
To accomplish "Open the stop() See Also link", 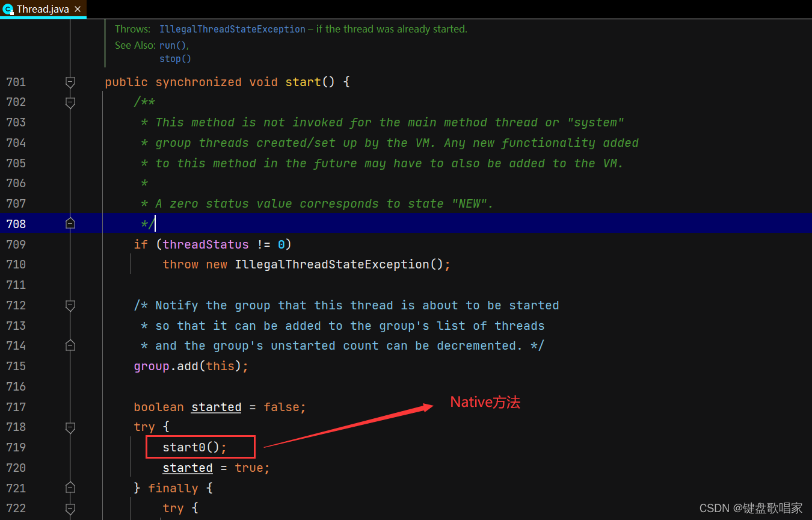I will point(175,59).
